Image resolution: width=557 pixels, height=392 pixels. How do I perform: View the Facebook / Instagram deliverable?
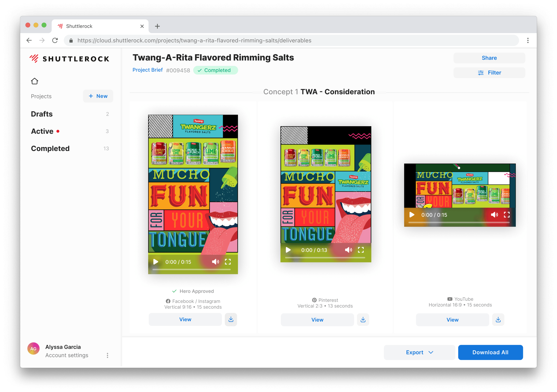click(185, 320)
